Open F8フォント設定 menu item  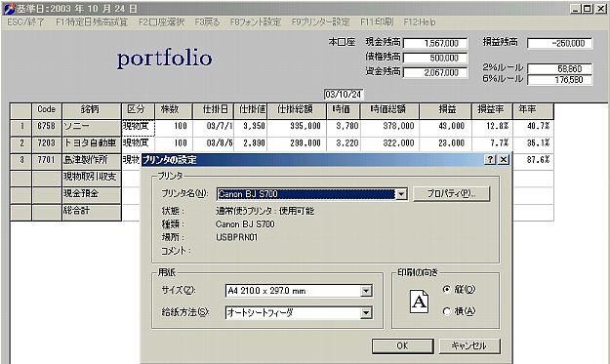click(x=255, y=22)
